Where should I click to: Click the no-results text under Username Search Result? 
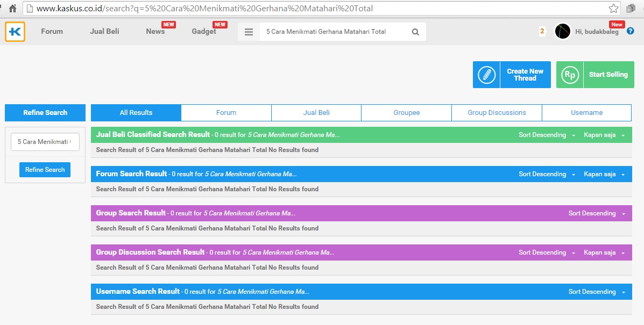click(x=208, y=307)
